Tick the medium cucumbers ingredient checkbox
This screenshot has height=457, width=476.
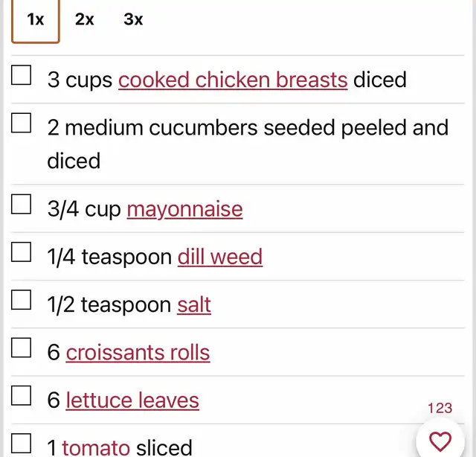coord(21,123)
